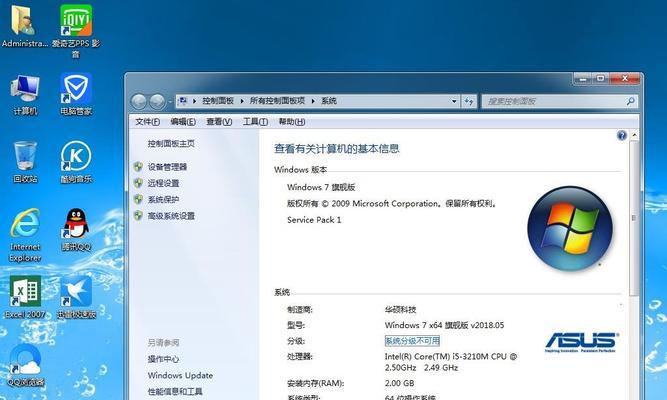Open the recent pages dropdown next to Forward

(x=170, y=102)
